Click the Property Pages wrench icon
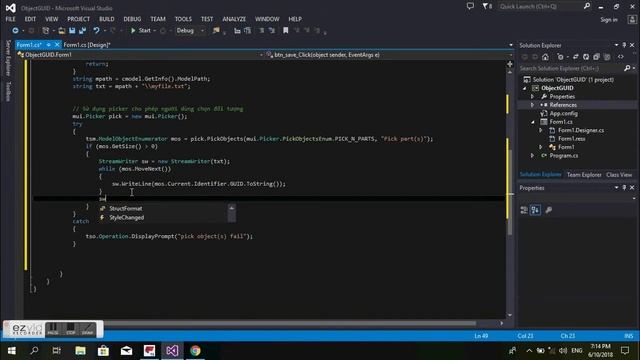 549,210
